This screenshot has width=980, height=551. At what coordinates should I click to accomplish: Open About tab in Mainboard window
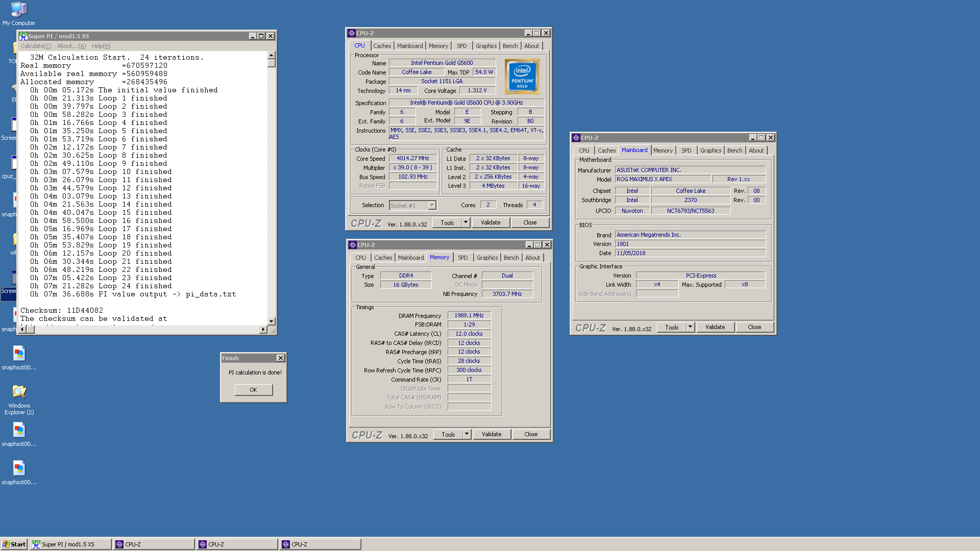tap(756, 151)
